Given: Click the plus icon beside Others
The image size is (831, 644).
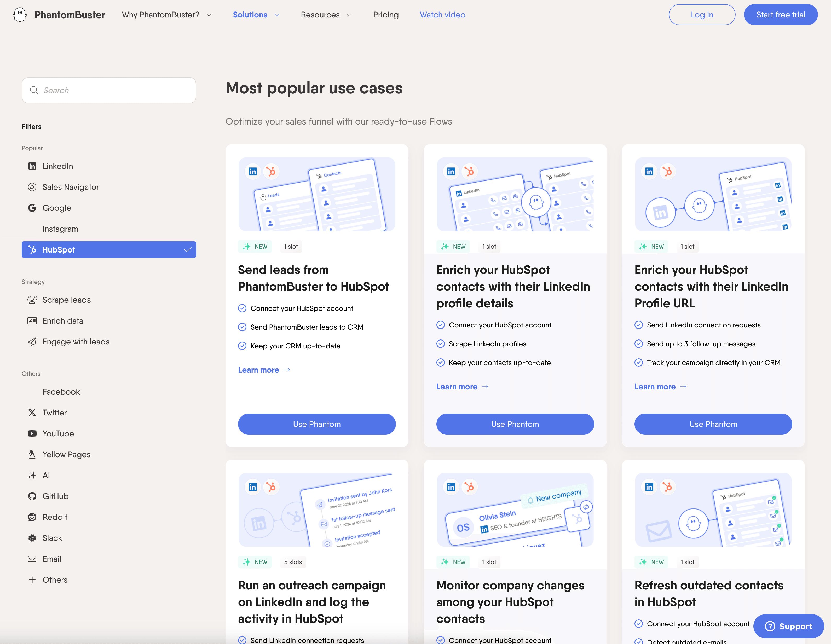Looking at the screenshot, I should coord(32,580).
